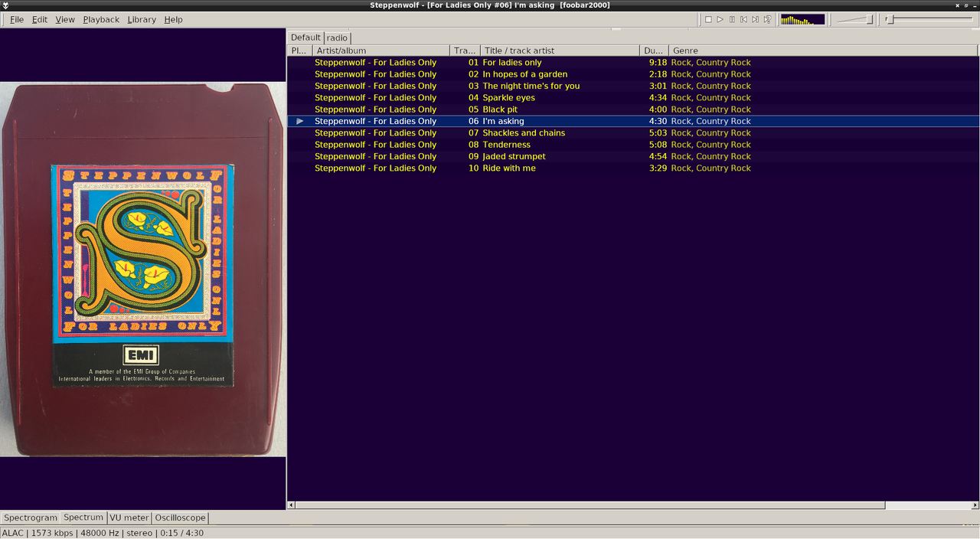Switch to the VU meter tab
Viewport: 980px width, 539px height.
coord(129,518)
